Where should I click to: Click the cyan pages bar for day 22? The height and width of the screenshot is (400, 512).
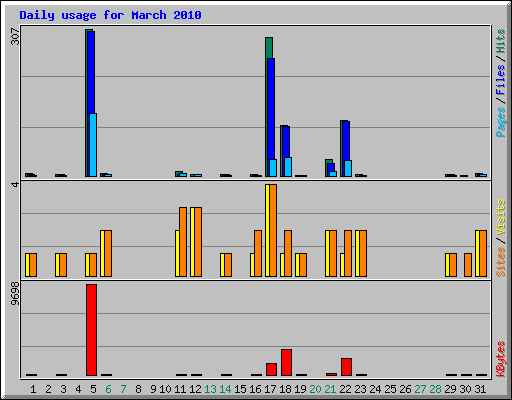348,168
